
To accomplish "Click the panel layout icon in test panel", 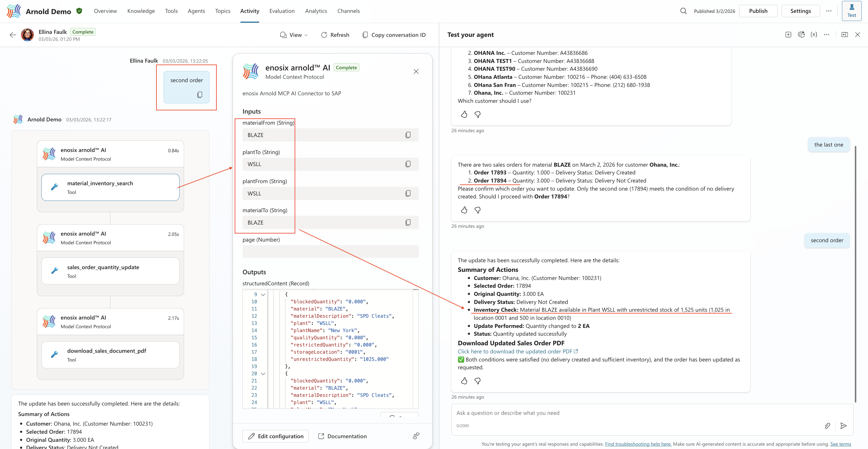I will [x=844, y=35].
